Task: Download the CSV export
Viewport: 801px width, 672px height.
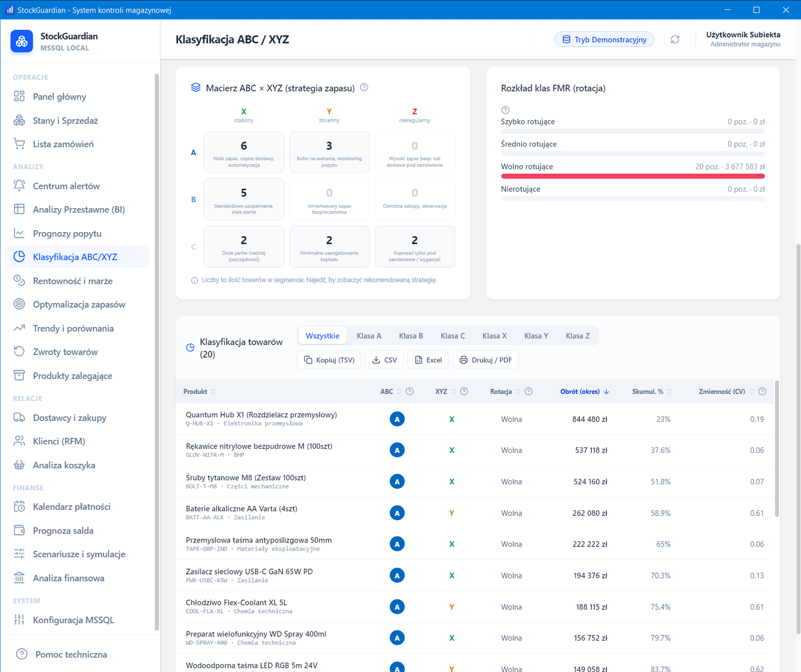Action: pyautogui.click(x=384, y=360)
